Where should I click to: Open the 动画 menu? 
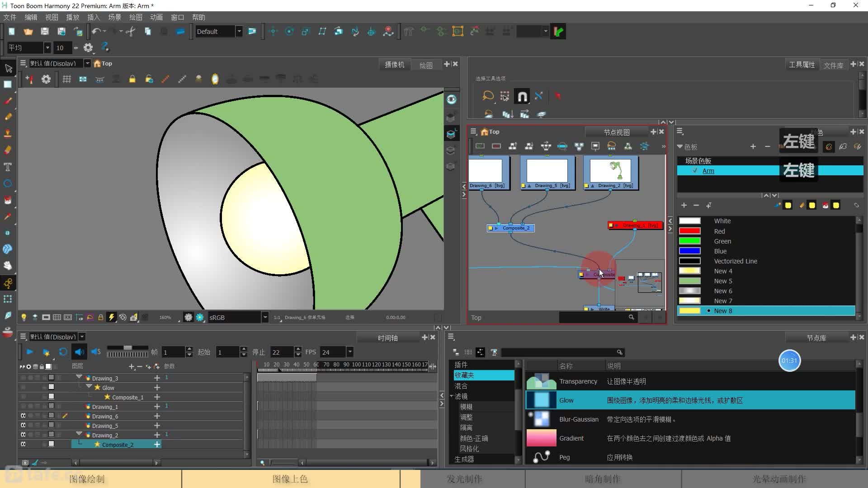(156, 17)
